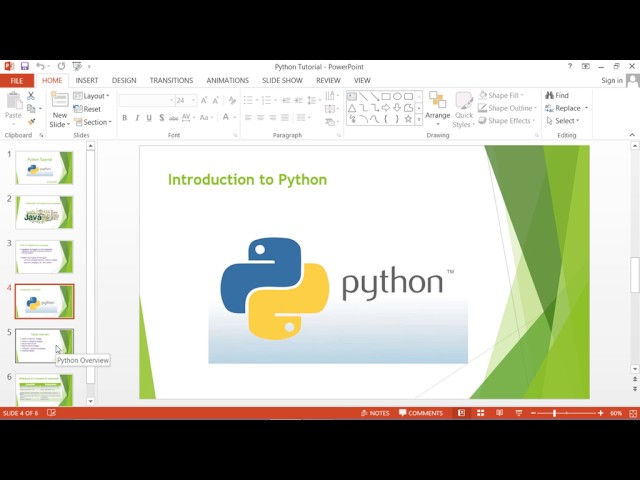The image size is (640, 480).
Task: Click the Find button
Action: (557, 96)
